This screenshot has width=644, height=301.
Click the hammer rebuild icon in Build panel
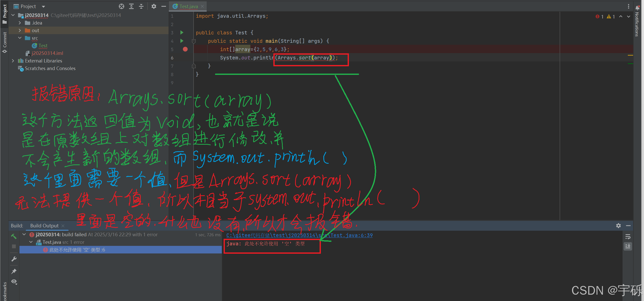[x=14, y=236]
